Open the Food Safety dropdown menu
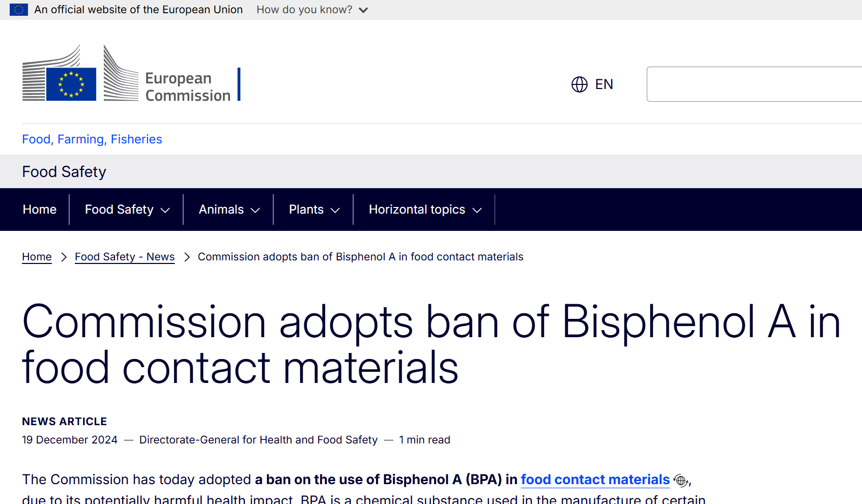862x504 pixels. point(127,210)
